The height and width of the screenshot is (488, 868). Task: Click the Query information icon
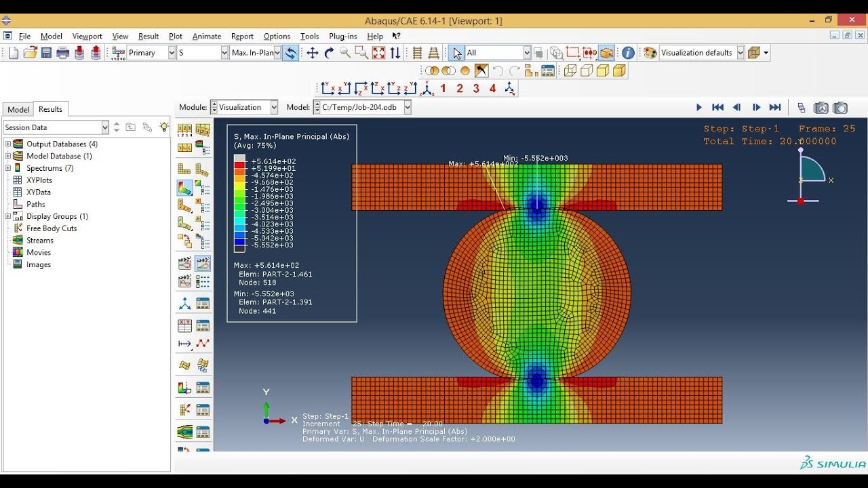(629, 53)
